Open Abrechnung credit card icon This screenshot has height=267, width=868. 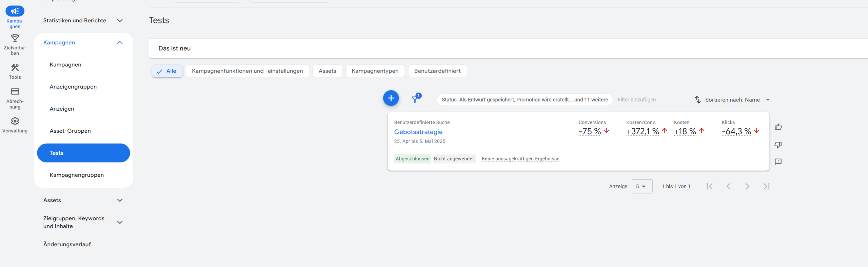point(15,92)
